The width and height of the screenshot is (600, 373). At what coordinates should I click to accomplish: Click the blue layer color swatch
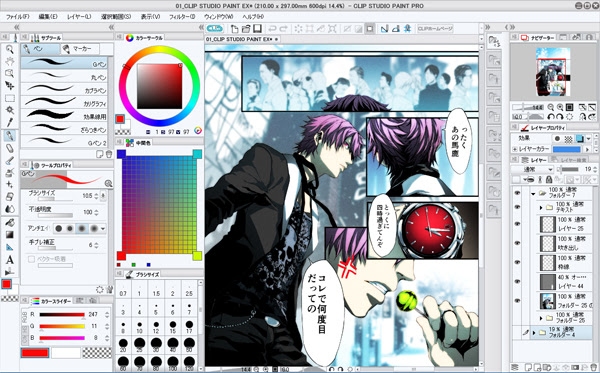(566, 149)
